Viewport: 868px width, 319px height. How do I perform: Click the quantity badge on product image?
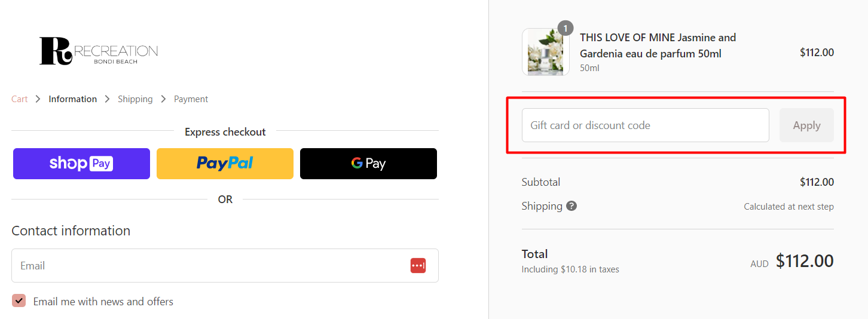[565, 28]
